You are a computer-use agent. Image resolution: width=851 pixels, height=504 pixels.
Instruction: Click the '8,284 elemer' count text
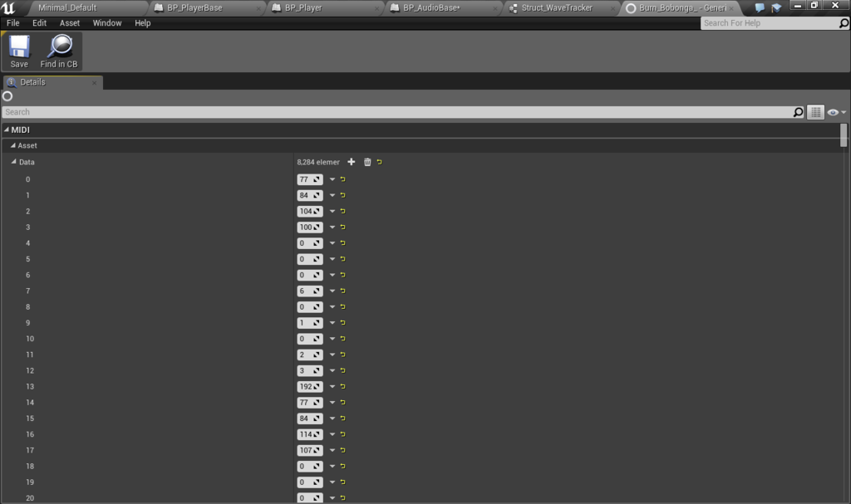(x=318, y=162)
